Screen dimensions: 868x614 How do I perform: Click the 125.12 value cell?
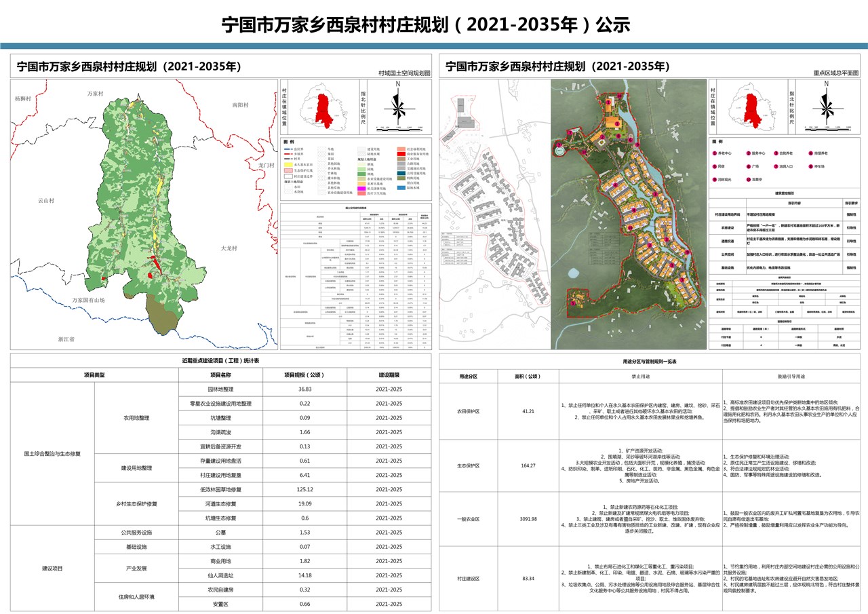(x=304, y=490)
